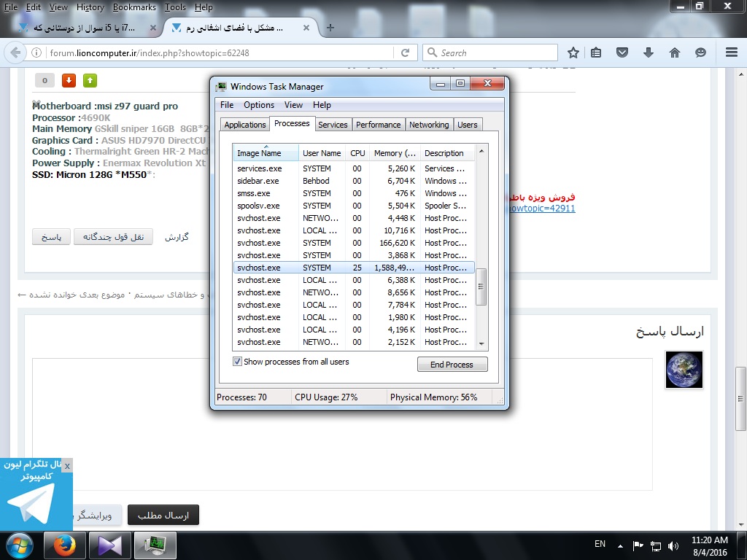Viewport: 747px width, 560px height.
Task: Sort processes by Image Name column
Action: point(260,153)
